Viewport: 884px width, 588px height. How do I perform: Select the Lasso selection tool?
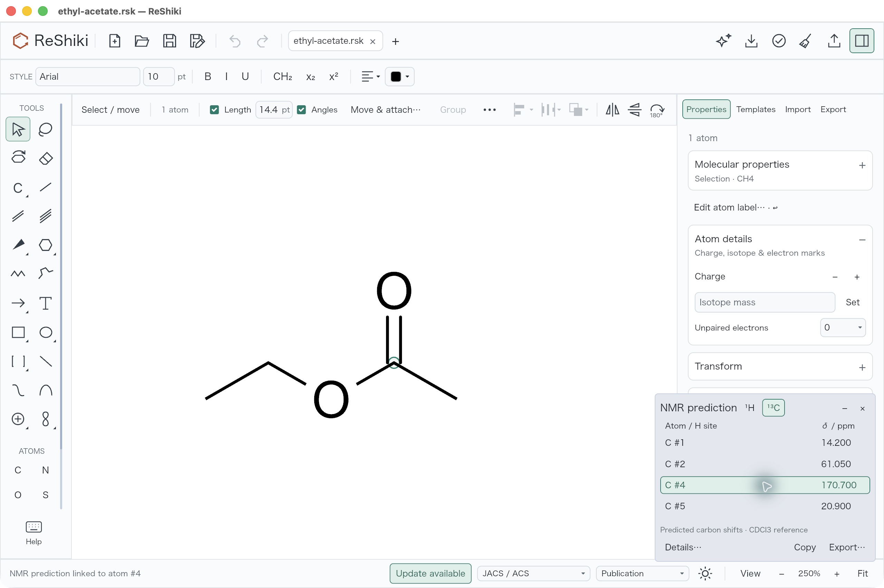click(x=45, y=129)
